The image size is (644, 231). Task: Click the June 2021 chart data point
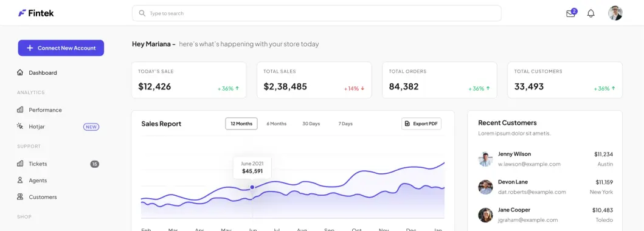(252, 187)
